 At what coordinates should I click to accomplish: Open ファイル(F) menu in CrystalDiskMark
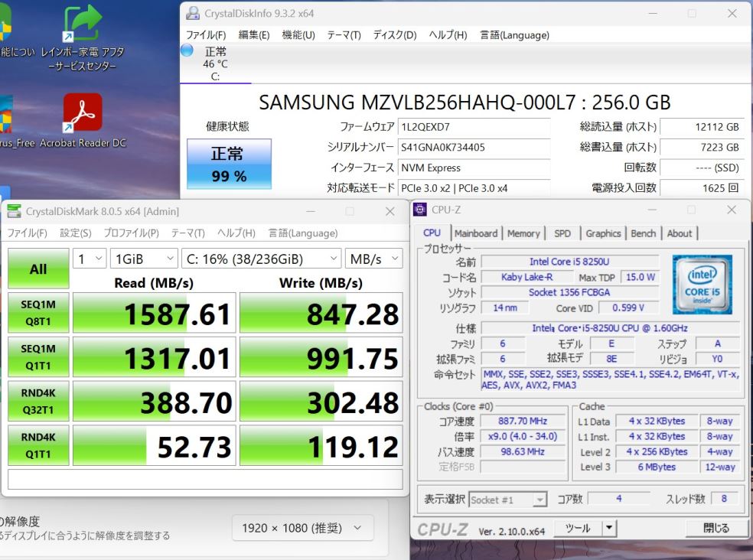coord(28,233)
